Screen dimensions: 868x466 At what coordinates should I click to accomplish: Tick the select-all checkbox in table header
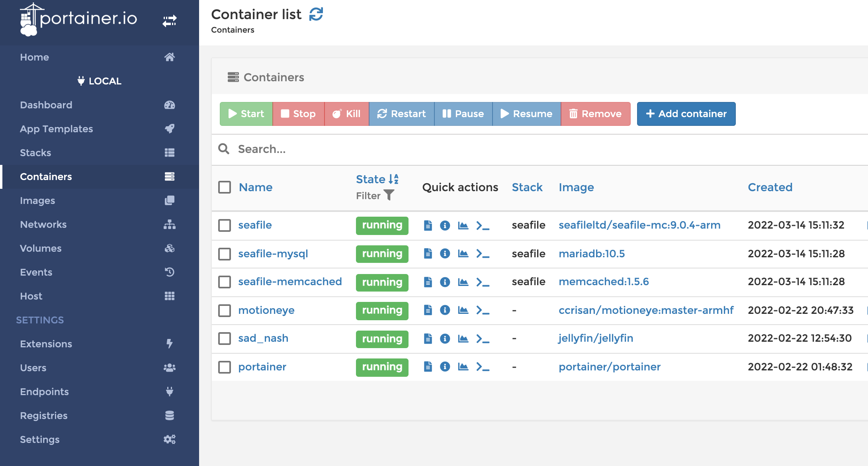[x=225, y=187]
